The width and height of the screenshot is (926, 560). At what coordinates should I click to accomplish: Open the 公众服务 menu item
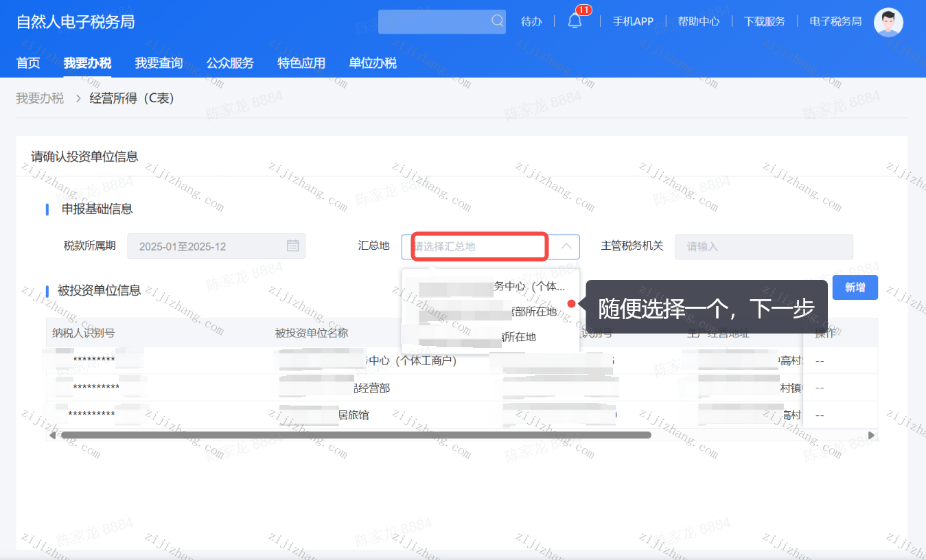coord(230,62)
